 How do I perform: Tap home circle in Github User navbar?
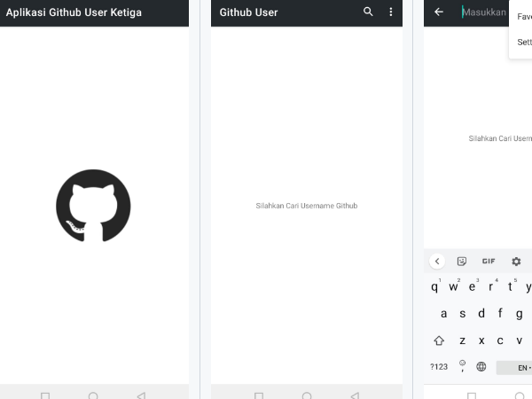[x=307, y=395]
